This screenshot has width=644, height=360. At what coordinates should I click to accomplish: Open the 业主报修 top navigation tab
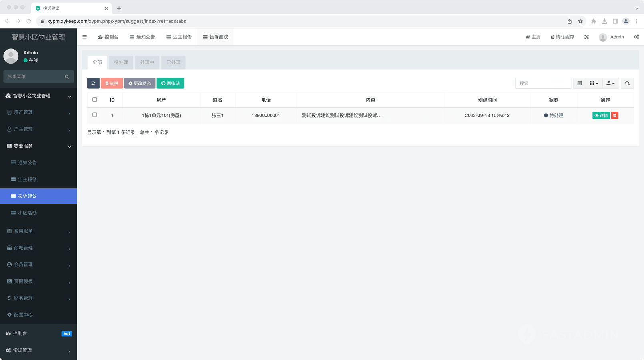(179, 37)
